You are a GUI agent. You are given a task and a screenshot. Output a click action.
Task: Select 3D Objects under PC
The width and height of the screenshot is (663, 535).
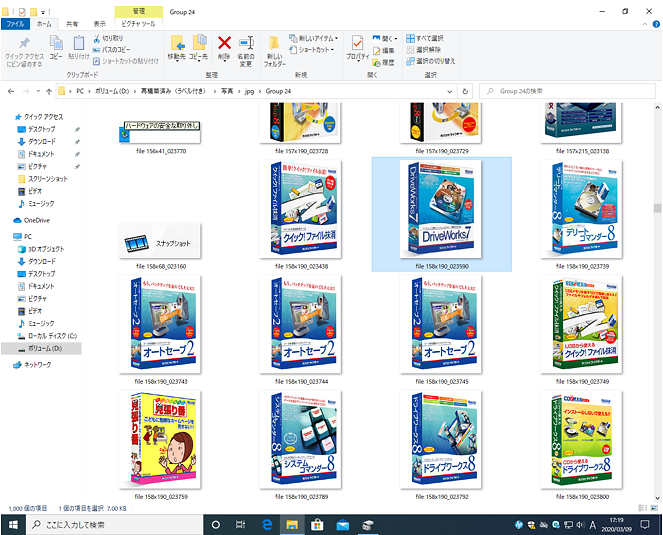[41, 249]
